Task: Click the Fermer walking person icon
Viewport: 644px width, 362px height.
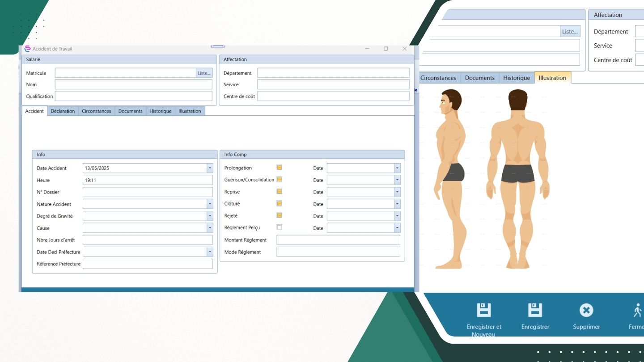Action: tap(638, 310)
